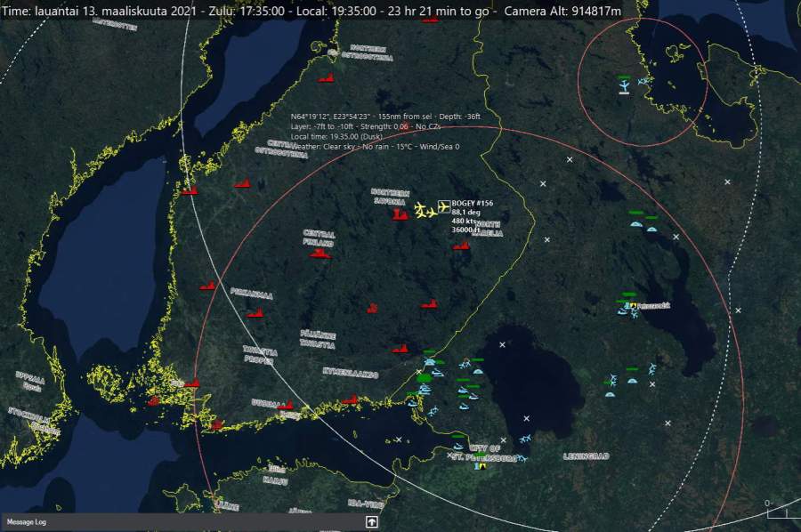Screen dimensions: 801x532
Task: Select the red facility icon at Northern Savonia
Action: point(400,215)
